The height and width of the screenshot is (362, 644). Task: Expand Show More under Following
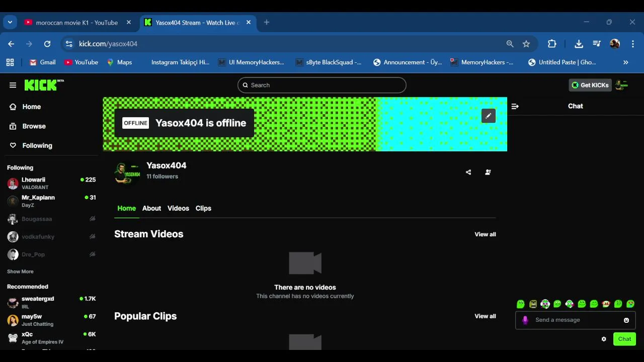click(20, 271)
